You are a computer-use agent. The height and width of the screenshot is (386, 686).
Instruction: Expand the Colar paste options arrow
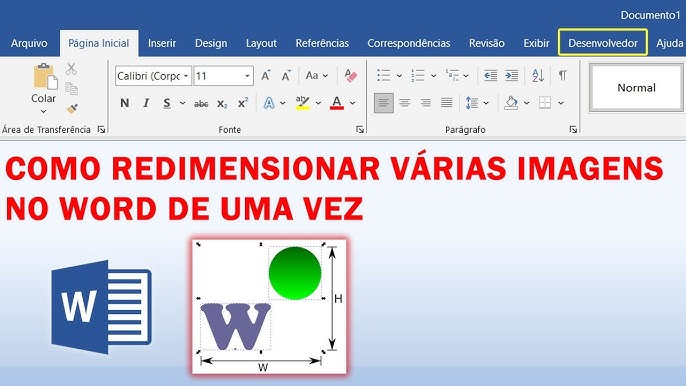tap(43, 111)
